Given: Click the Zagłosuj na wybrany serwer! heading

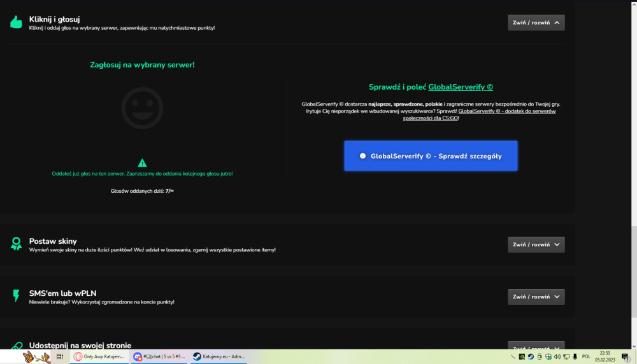Looking at the screenshot, I should pos(142,64).
